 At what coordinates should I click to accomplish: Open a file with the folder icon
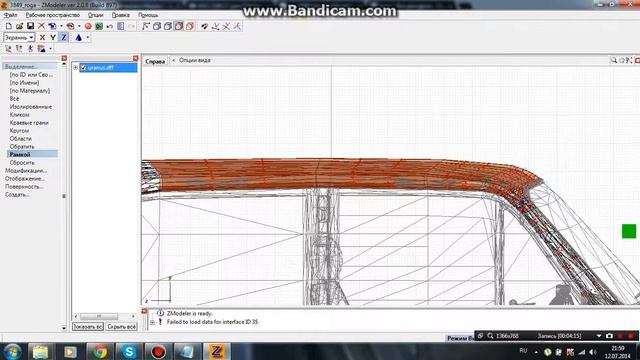(x=19, y=26)
